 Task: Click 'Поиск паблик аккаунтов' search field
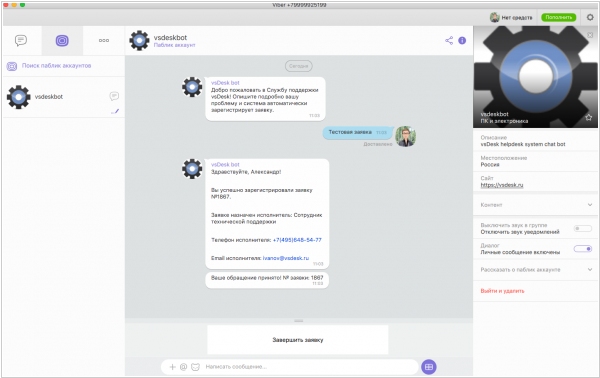coord(56,66)
